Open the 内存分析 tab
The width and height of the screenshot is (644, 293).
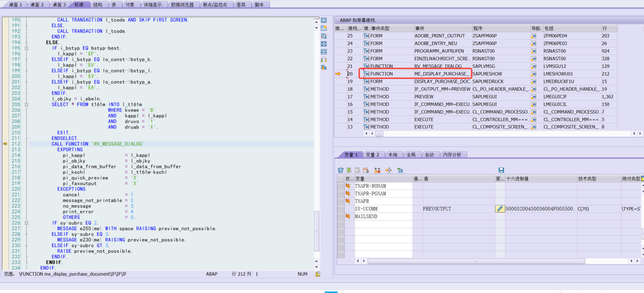click(452, 155)
